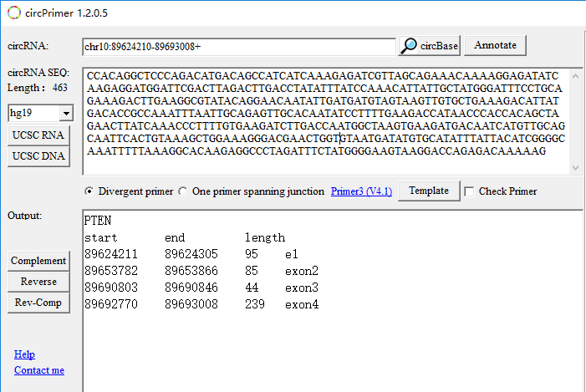This screenshot has width=586, height=392.
Task: Select One primer spanning junction option
Action: pos(183,191)
